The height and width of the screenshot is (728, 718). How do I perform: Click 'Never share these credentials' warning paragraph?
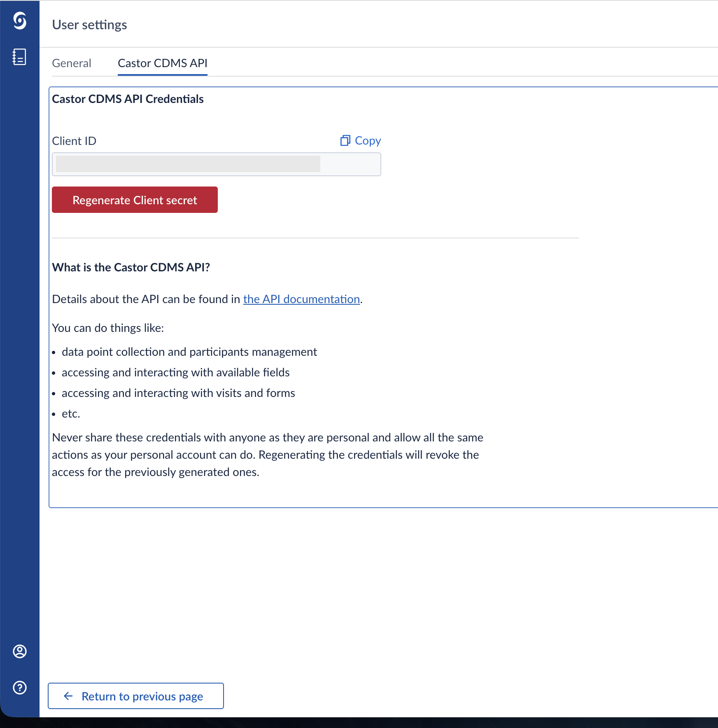(x=268, y=455)
